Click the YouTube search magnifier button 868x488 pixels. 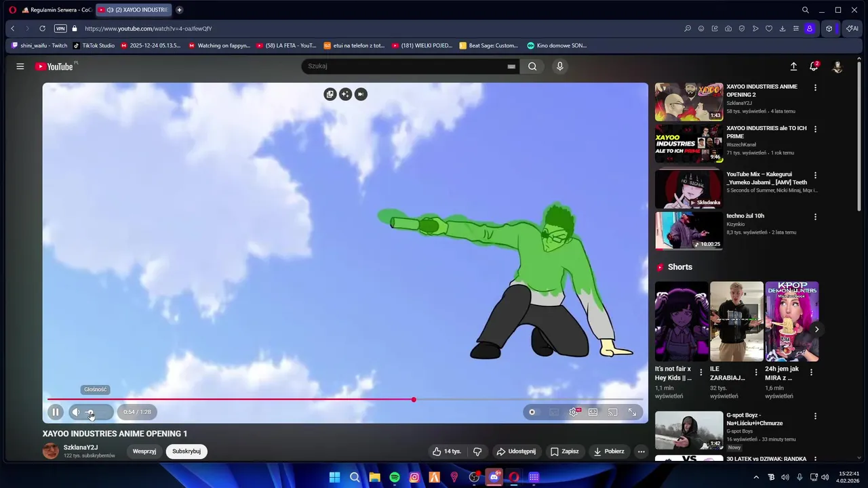click(532, 66)
